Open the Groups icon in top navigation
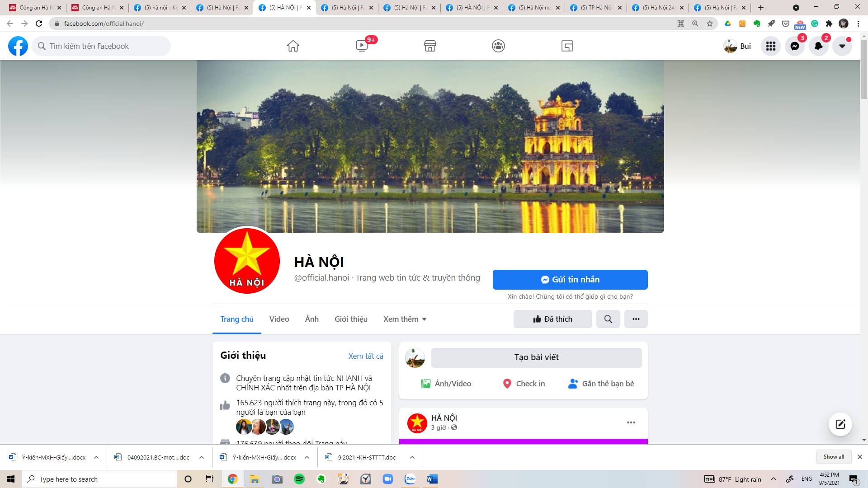Image resolution: width=868 pixels, height=488 pixels. 498,46
